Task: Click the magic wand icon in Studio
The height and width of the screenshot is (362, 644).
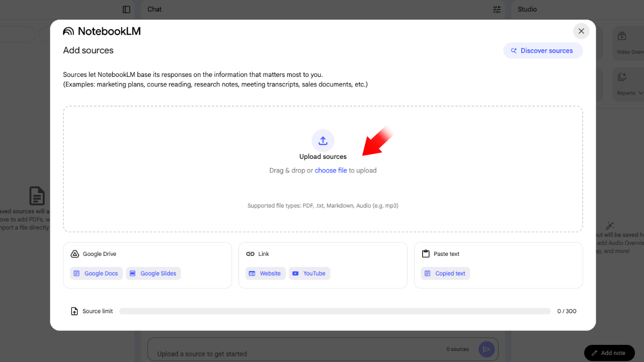Action: (610, 226)
